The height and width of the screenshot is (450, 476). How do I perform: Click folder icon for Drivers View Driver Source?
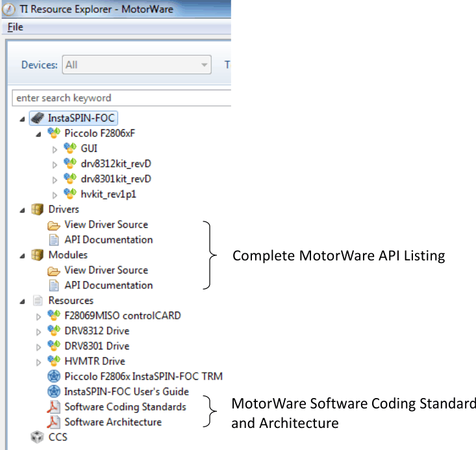[x=54, y=225]
